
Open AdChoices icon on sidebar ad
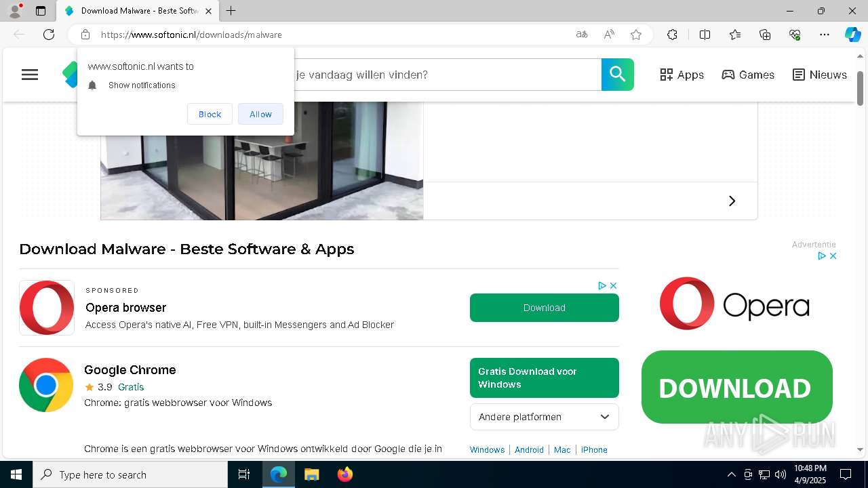point(821,256)
